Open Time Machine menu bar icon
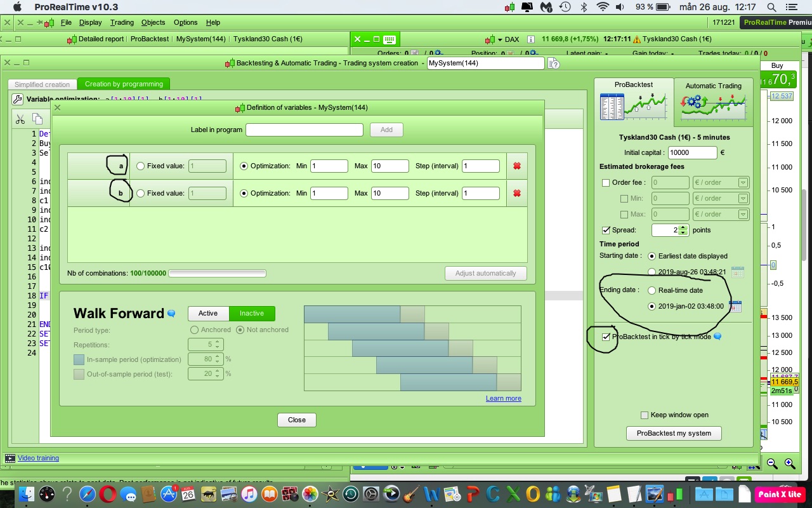812x508 pixels. 565,7
